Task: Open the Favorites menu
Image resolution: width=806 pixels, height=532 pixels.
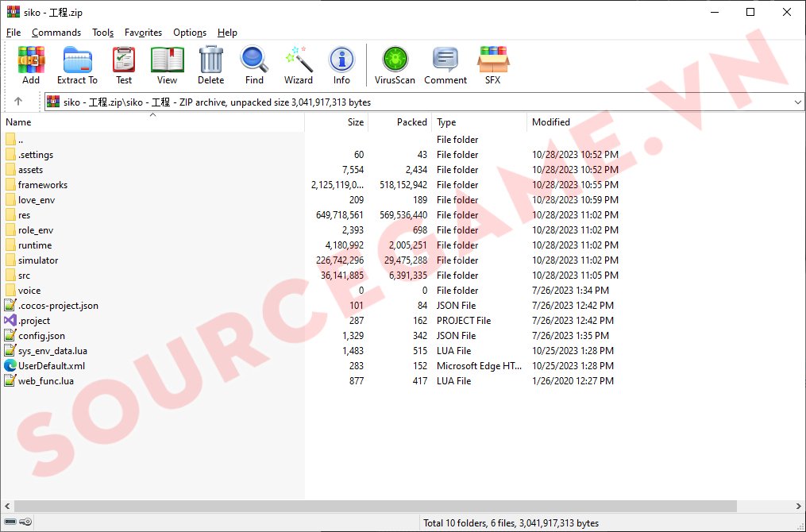Action: [143, 33]
